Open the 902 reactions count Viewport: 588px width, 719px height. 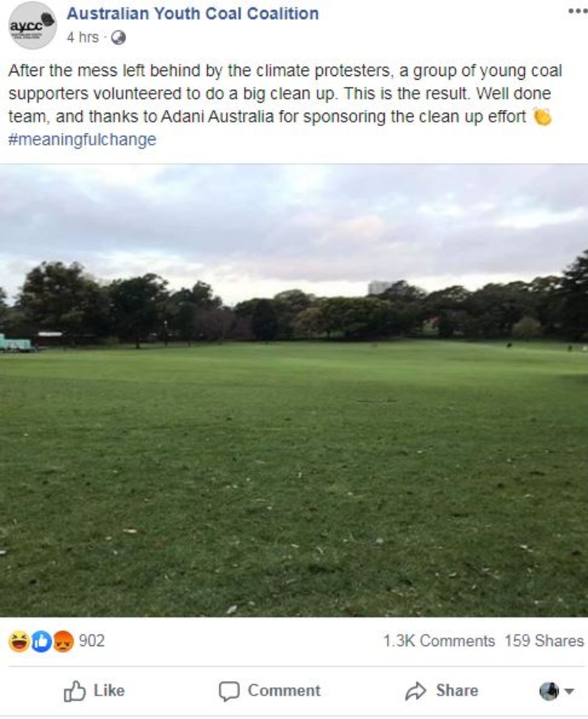click(91, 641)
